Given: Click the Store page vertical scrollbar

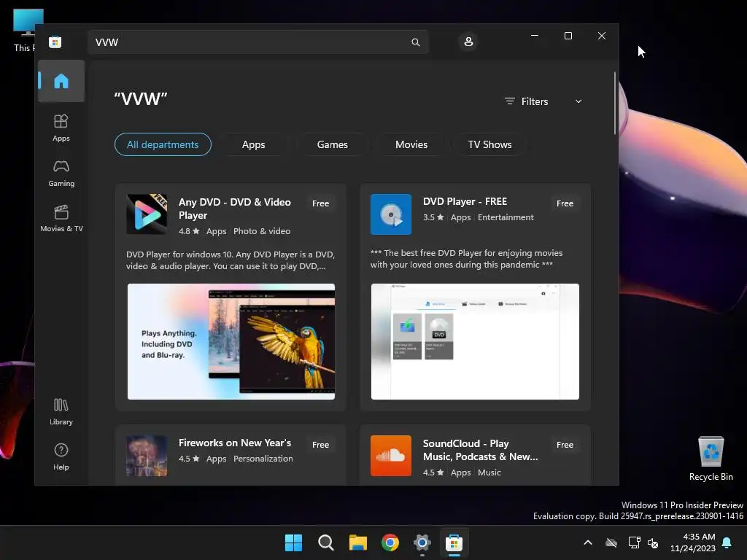Looking at the screenshot, I should coord(615,103).
